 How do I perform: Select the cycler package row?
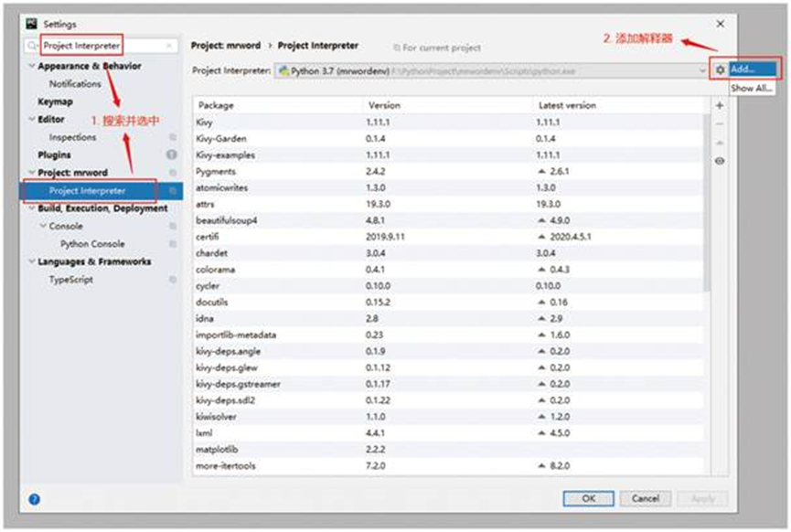pyautogui.click(x=448, y=286)
